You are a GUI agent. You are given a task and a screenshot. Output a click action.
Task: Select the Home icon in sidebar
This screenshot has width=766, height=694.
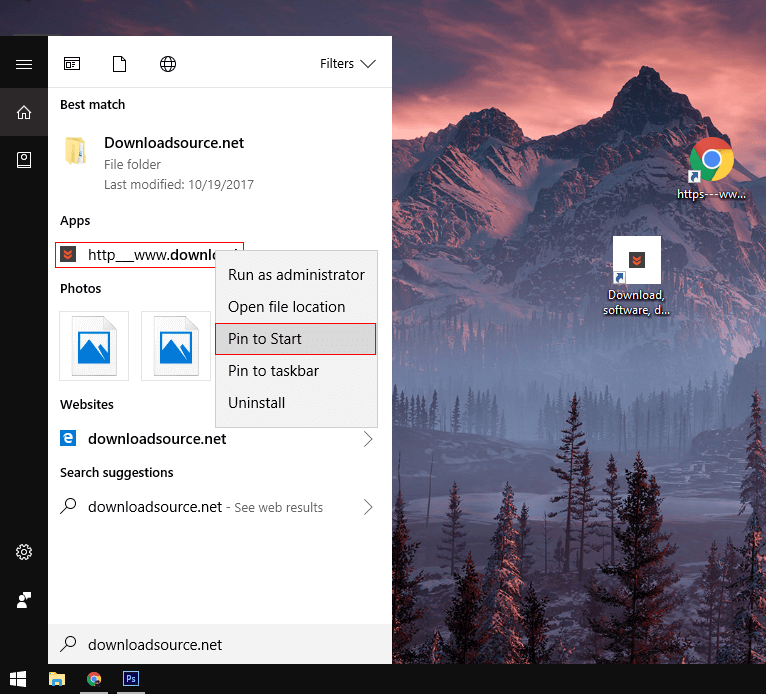pos(24,112)
